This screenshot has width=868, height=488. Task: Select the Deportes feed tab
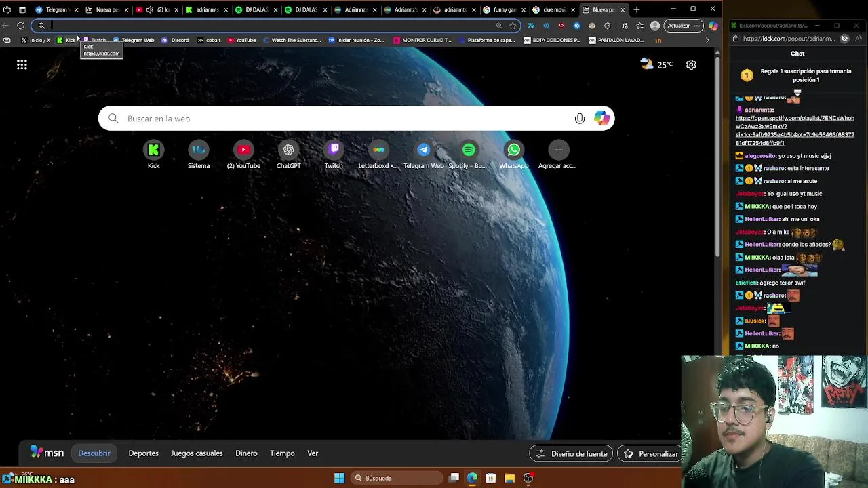coord(143,453)
